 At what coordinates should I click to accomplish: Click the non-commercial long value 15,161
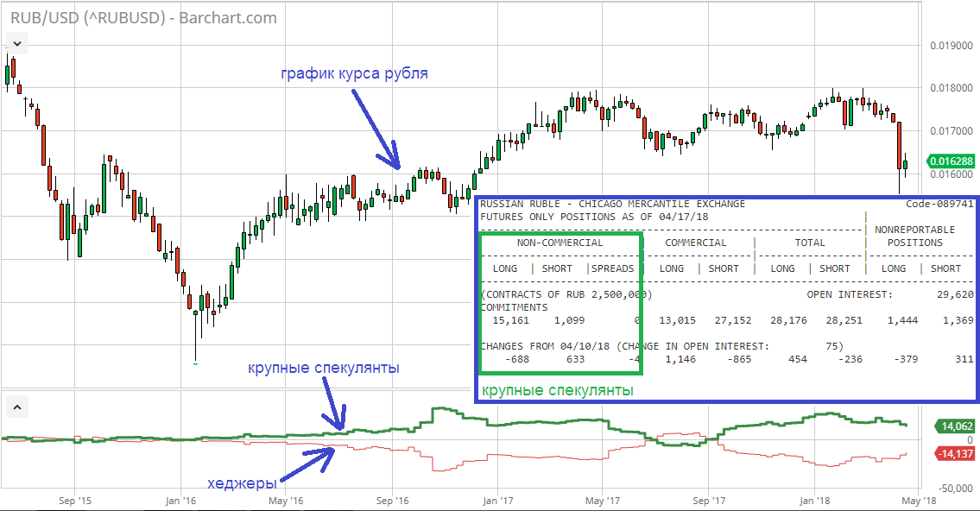[x=510, y=320]
